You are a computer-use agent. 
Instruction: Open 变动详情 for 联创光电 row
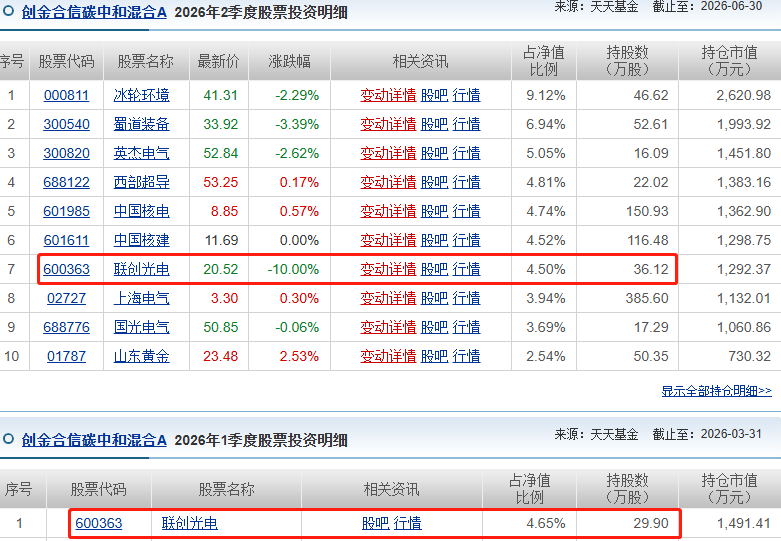pyautogui.click(x=388, y=269)
